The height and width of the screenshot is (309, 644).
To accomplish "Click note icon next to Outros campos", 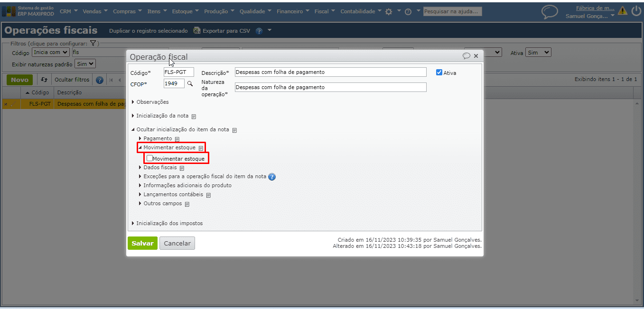I will [187, 204].
